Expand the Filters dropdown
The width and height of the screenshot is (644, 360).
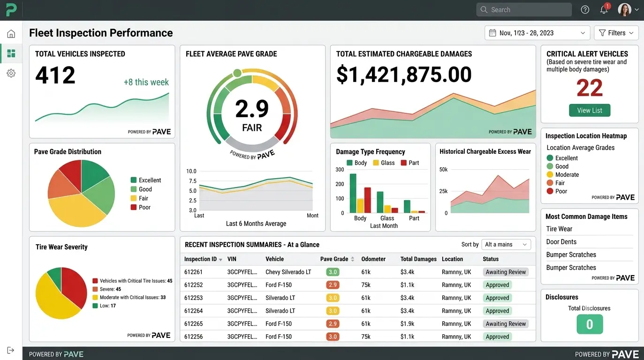616,33
